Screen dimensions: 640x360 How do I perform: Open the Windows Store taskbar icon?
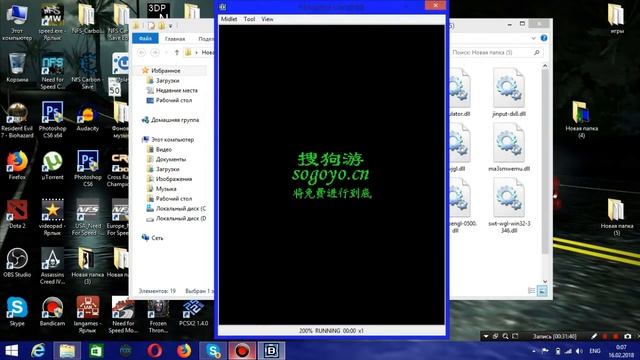96,351
